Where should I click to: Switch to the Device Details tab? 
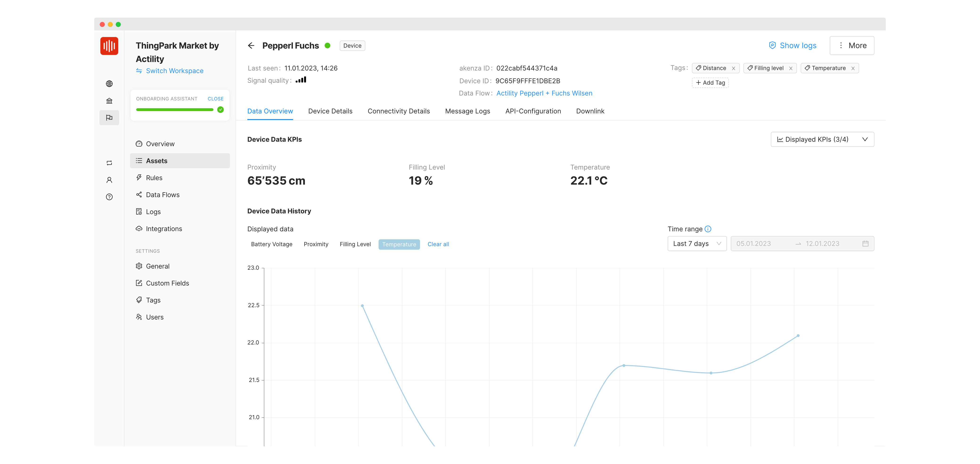pos(330,111)
